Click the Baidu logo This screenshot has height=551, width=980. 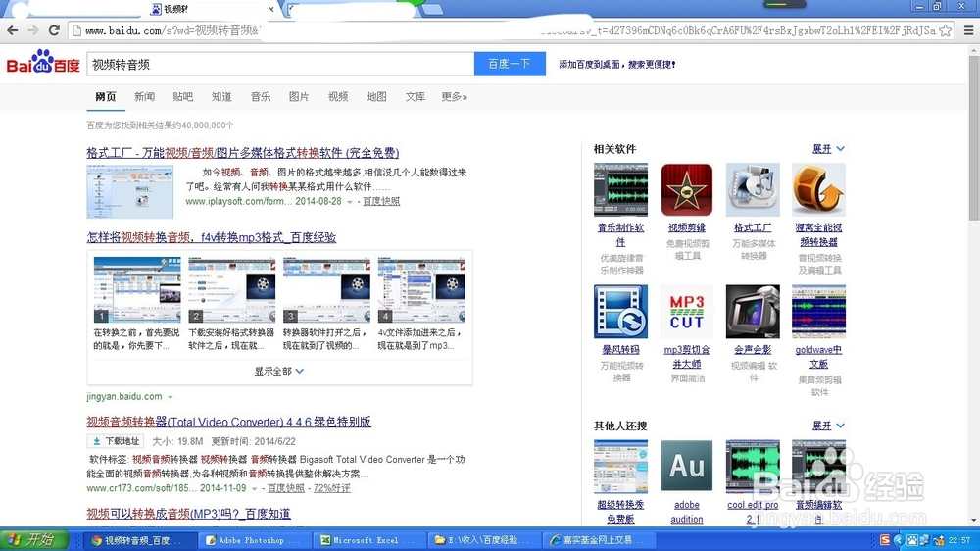pyautogui.click(x=43, y=63)
